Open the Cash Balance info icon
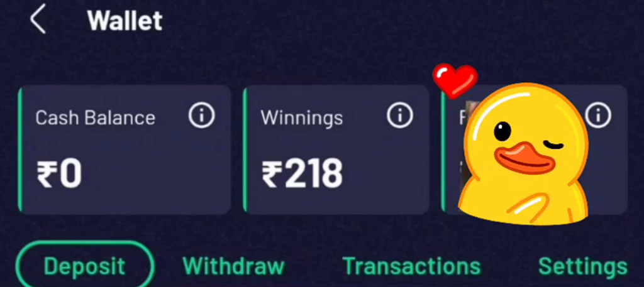This screenshot has width=644, height=287. [x=201, y=116]
